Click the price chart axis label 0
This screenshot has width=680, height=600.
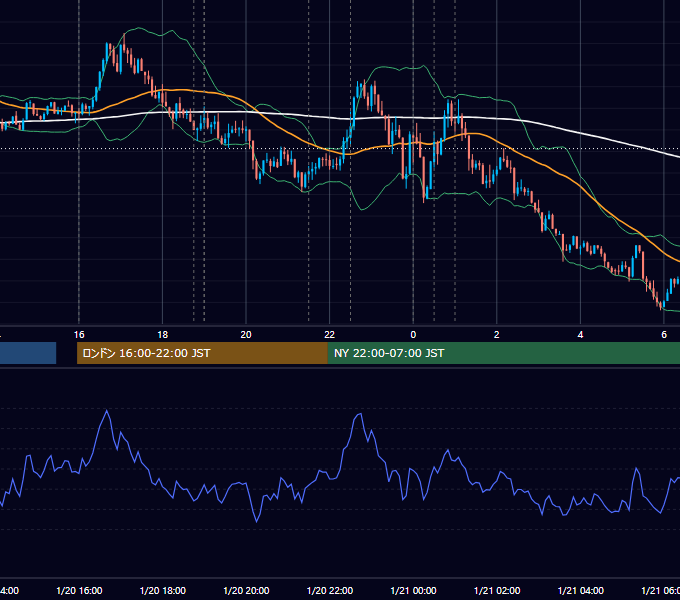(x=413, y=335)
